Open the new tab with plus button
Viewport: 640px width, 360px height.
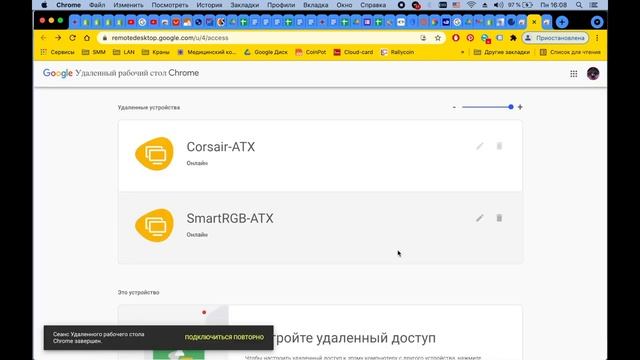point(562,22)
